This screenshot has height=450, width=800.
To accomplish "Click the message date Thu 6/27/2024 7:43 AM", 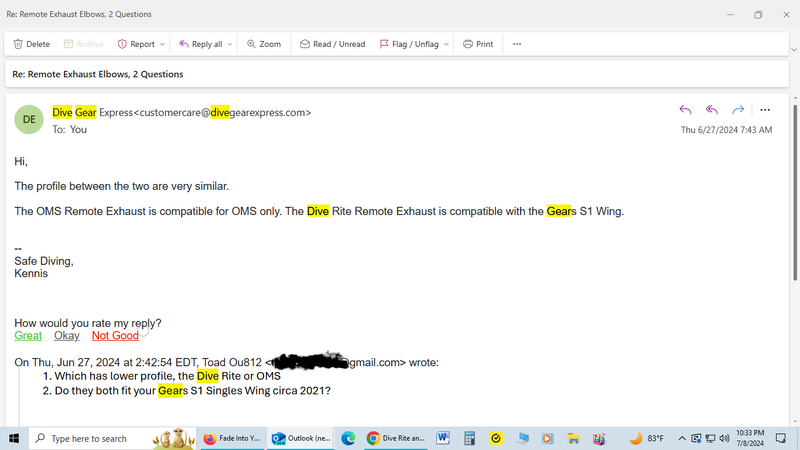I will point(727,130).
